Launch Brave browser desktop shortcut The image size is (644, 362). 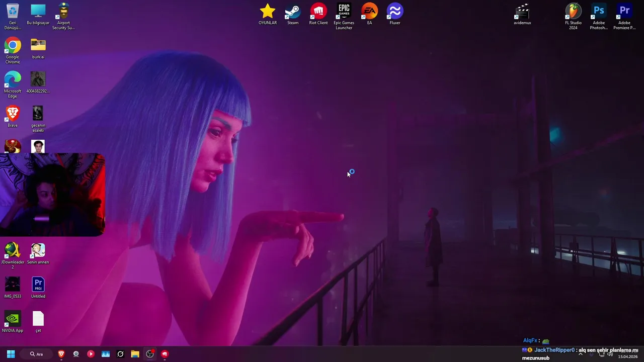[x=13, y=117]
